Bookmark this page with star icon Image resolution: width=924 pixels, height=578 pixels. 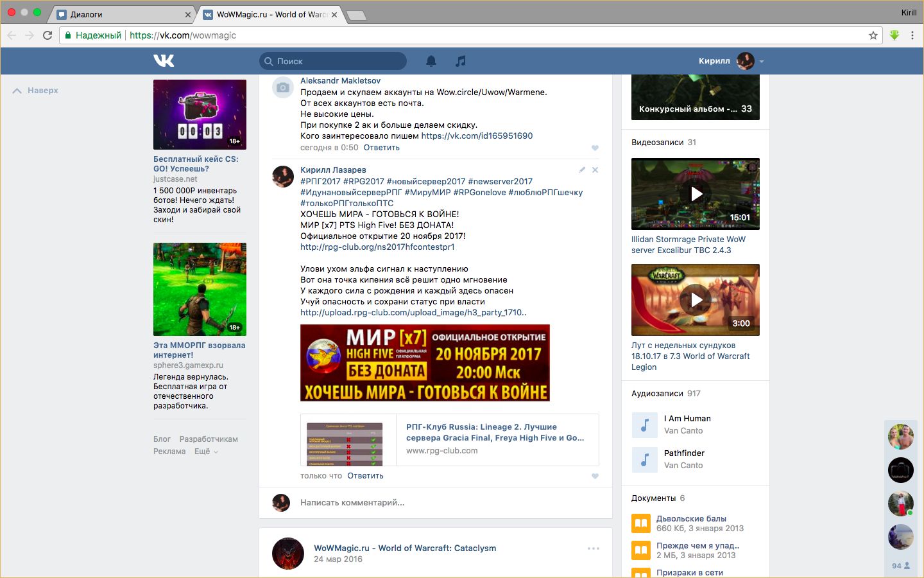tap(873, 35)
